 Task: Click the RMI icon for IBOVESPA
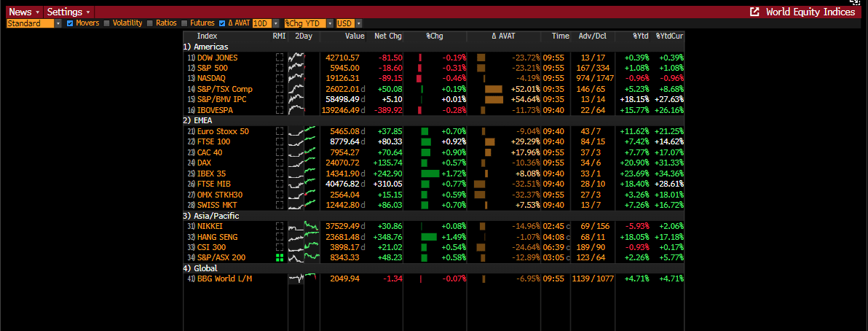[280, 110]
